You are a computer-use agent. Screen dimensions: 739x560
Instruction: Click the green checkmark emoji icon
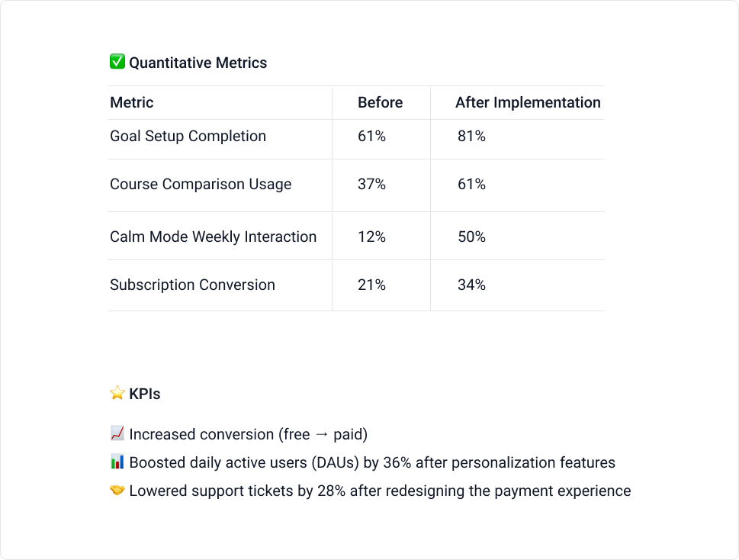pos(117,62)
